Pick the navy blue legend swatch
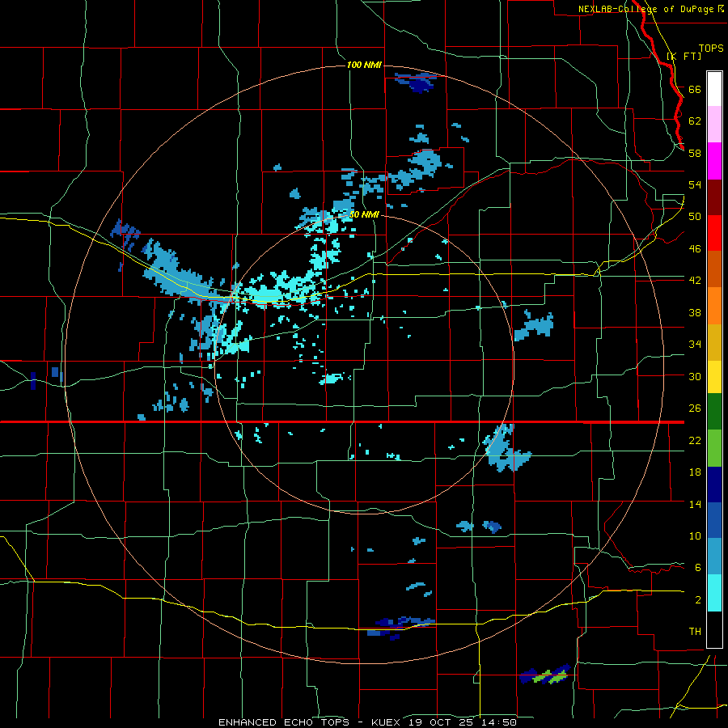 point(714,485)
